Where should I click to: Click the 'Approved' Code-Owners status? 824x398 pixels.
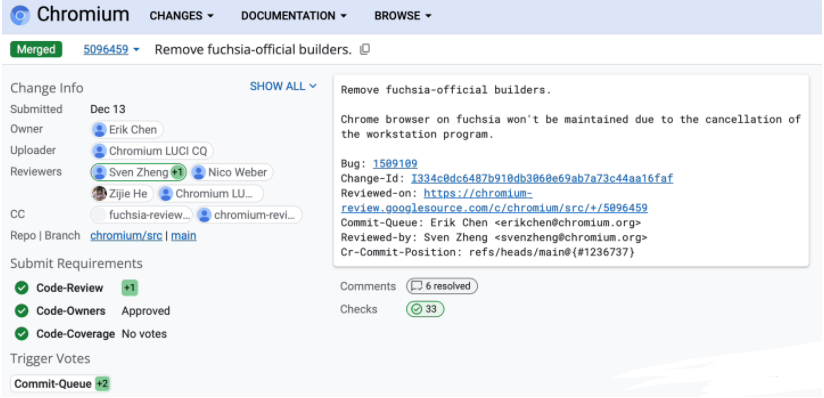coord(146,311)
